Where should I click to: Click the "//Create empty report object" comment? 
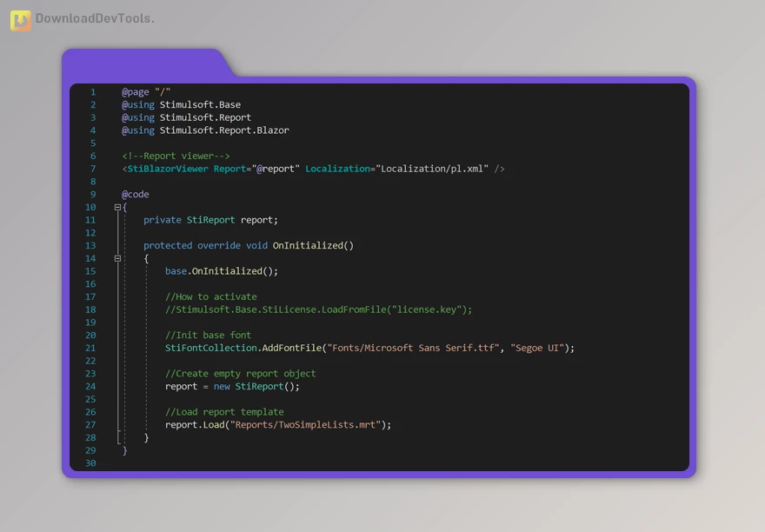click(x=241, y=374)
